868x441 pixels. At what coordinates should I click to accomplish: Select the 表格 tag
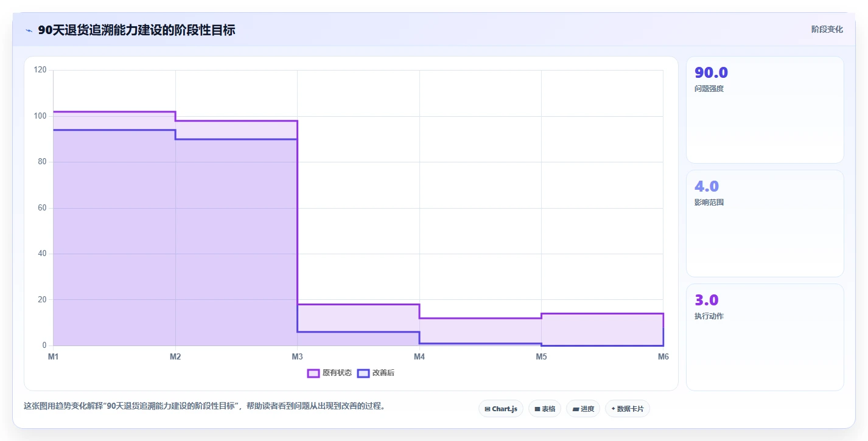(545, 409)
